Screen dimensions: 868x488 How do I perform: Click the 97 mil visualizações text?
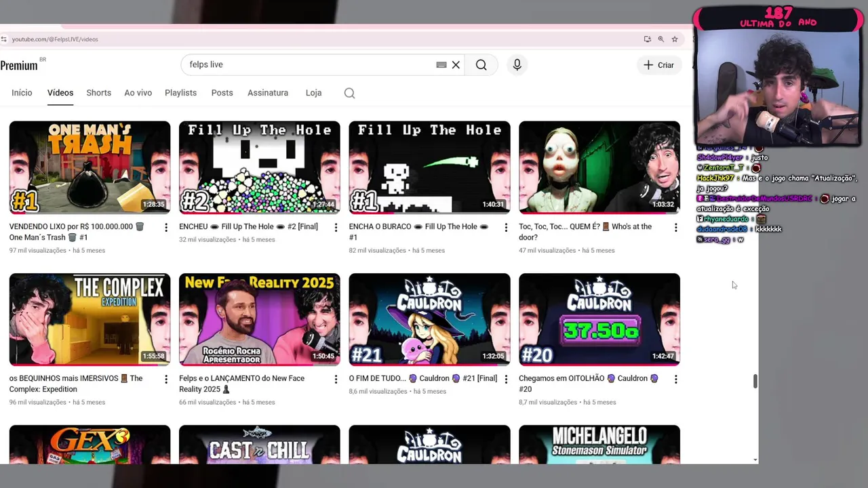[38, 251]
